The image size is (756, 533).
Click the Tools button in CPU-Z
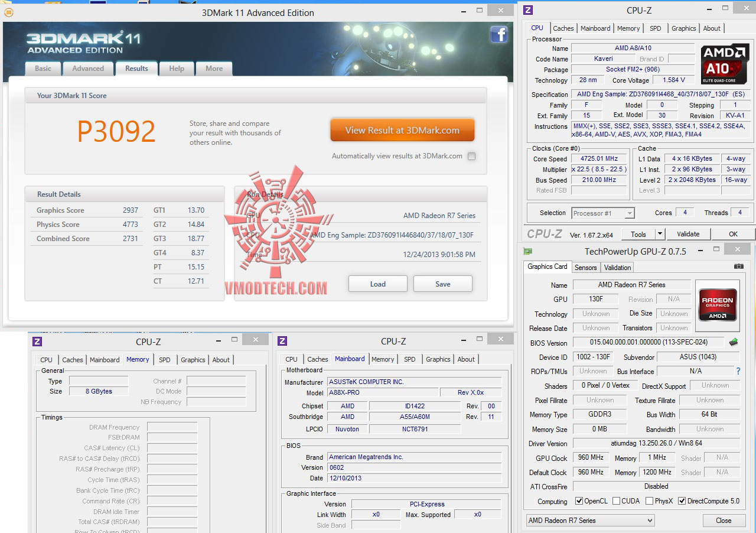click(x=638, y=234)
